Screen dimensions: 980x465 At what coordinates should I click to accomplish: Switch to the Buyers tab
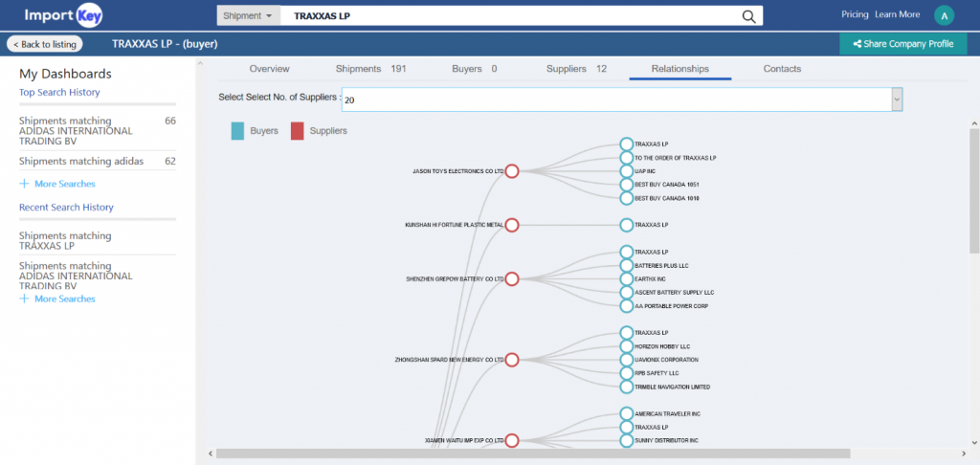click(475, 69)
